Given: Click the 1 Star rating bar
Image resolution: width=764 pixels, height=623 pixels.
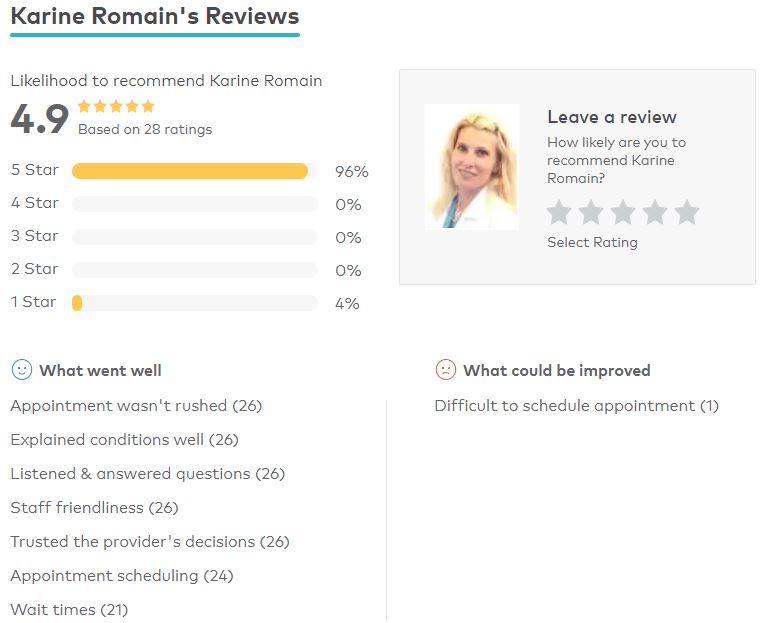Looking at the screenshot, I should point(195,303).
